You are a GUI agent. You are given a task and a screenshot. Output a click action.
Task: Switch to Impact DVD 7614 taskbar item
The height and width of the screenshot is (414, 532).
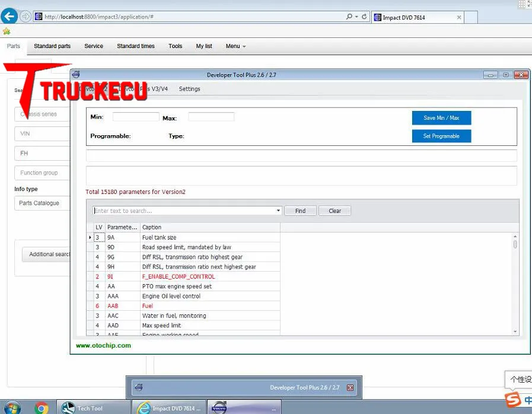click(169, 408)
